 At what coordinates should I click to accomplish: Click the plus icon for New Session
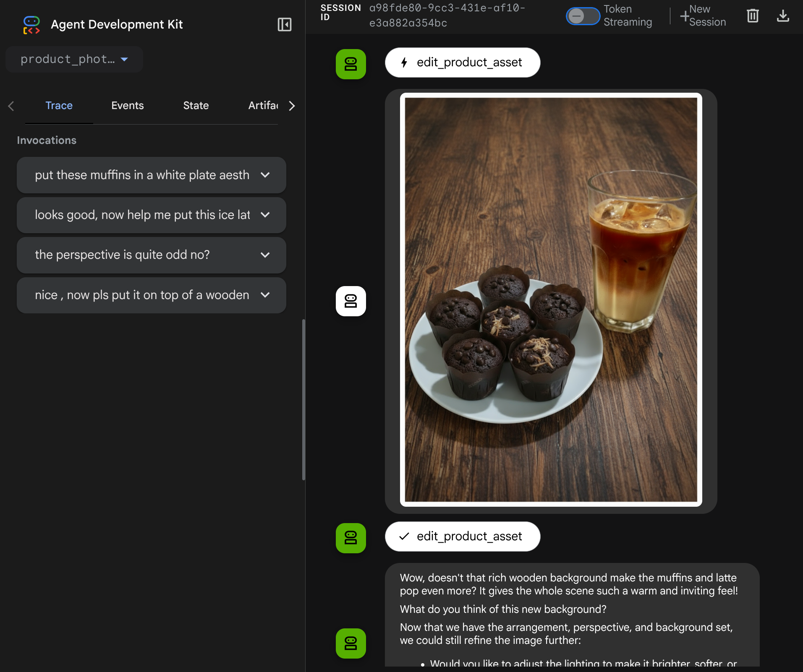click(685, 16)
